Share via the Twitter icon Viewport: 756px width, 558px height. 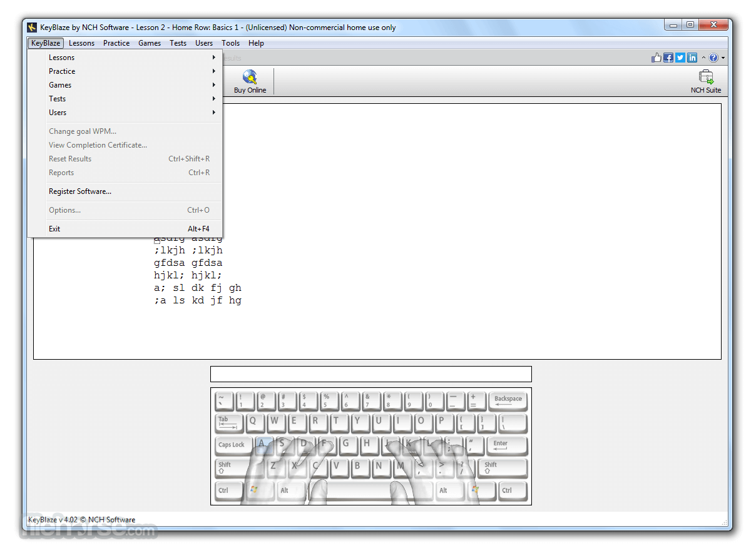(680, 58)
